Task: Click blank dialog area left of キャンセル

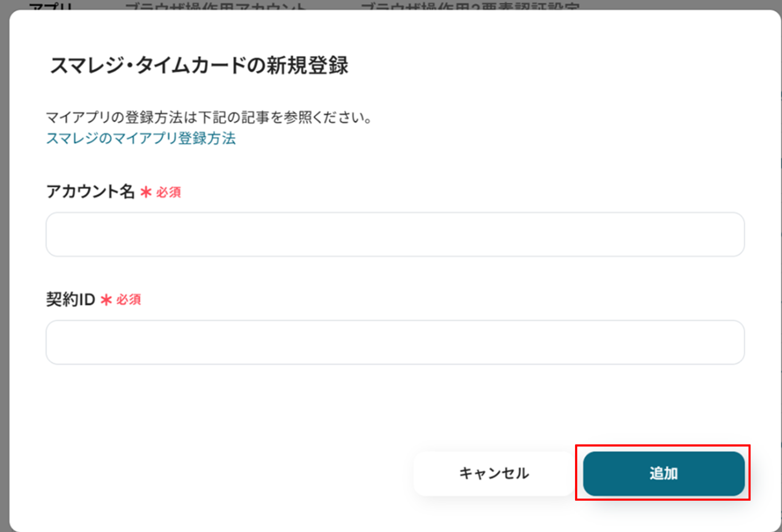Action: point(229,474)
